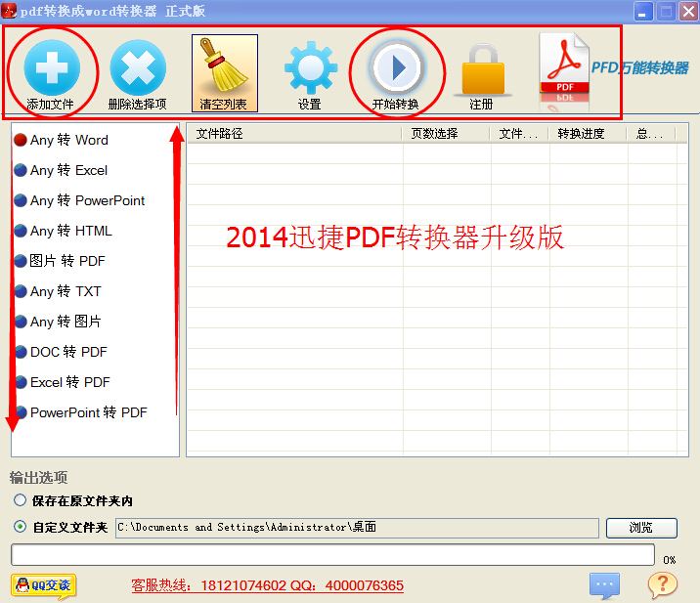This screenshot has height=603, width=700.
Task: Click the 文件路径 column header
Action: [293, 134]
